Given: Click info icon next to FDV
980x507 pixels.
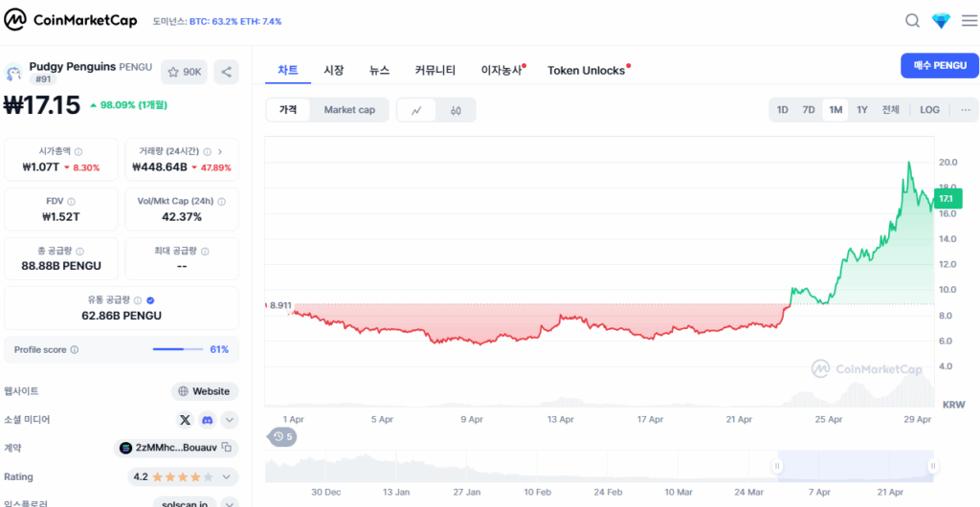Looking at the screenshot, I should pyautogui.click(x=71, y=201).
